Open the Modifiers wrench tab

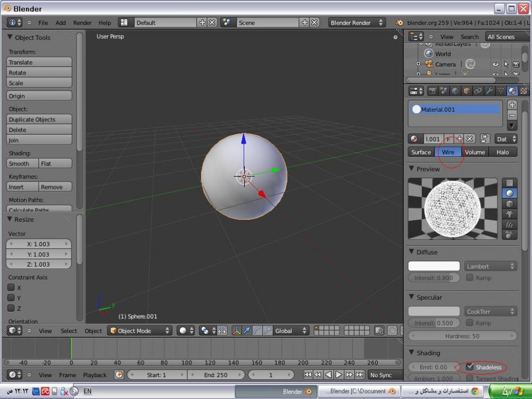coord(489,91)
